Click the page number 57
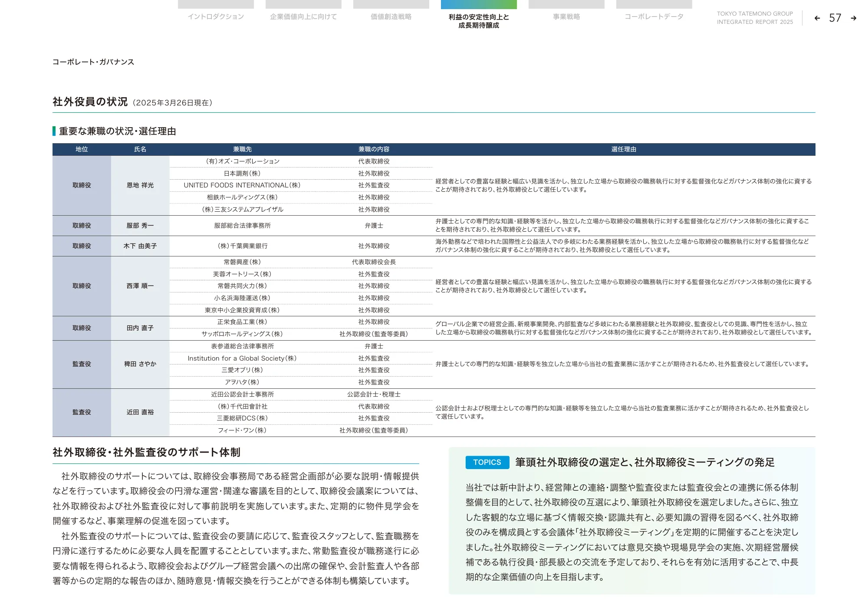Screen dimensions: 868x614 tap(835, 18)
